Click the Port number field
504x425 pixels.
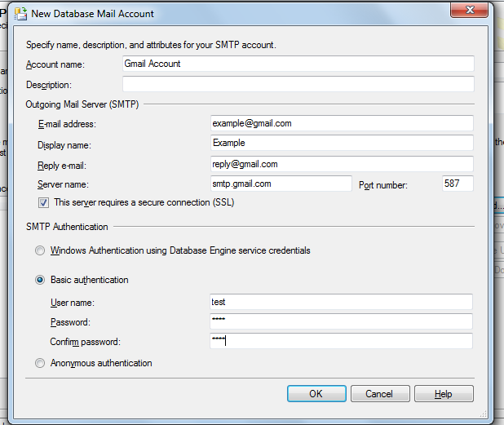click(458, 184)
